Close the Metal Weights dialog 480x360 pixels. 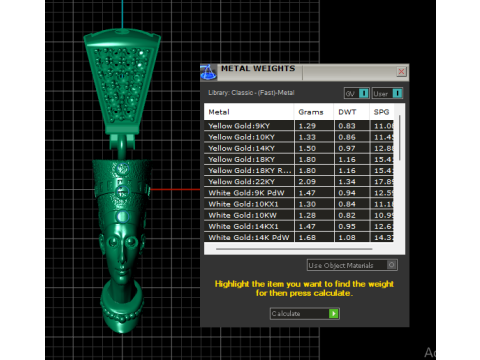tap(401, 71)
